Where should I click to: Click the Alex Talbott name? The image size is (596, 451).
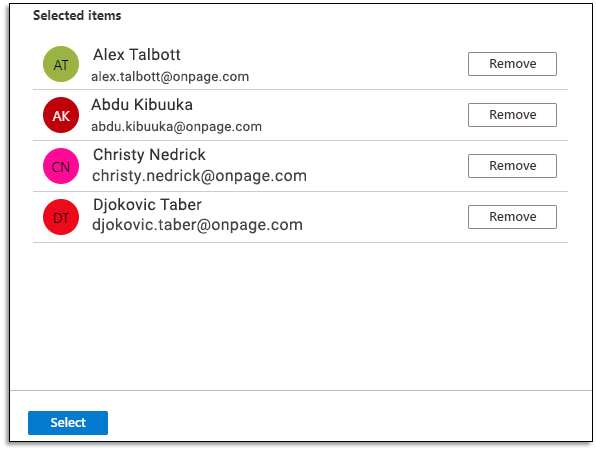[137, 55]
